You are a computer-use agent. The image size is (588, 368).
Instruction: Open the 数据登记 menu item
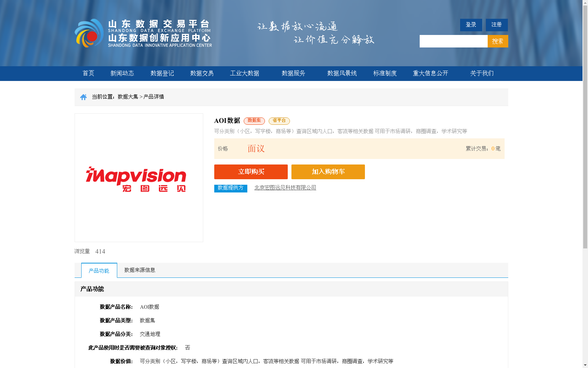(x=162, y=73)
